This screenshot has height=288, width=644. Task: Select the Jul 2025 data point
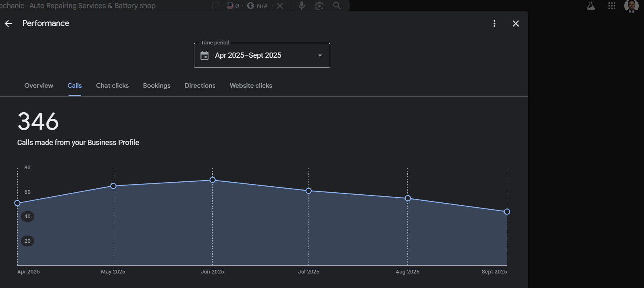308,191
